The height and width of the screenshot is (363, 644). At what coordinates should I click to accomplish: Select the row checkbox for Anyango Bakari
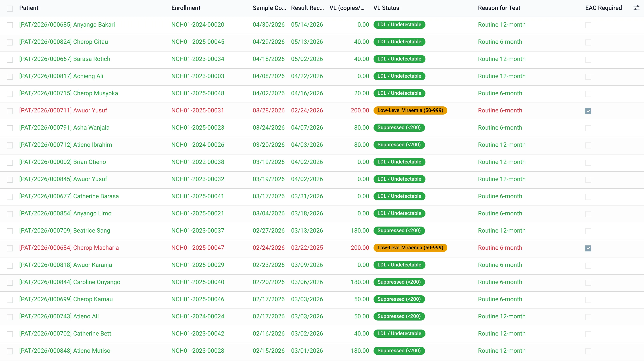tap(10, 25)
